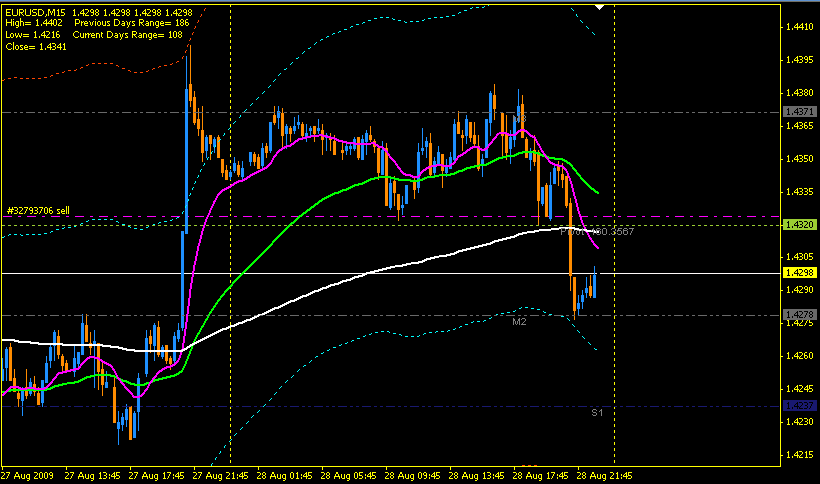Screen dimensions: 820x484
Task: Click the S1 support level label
Action: 597,413
